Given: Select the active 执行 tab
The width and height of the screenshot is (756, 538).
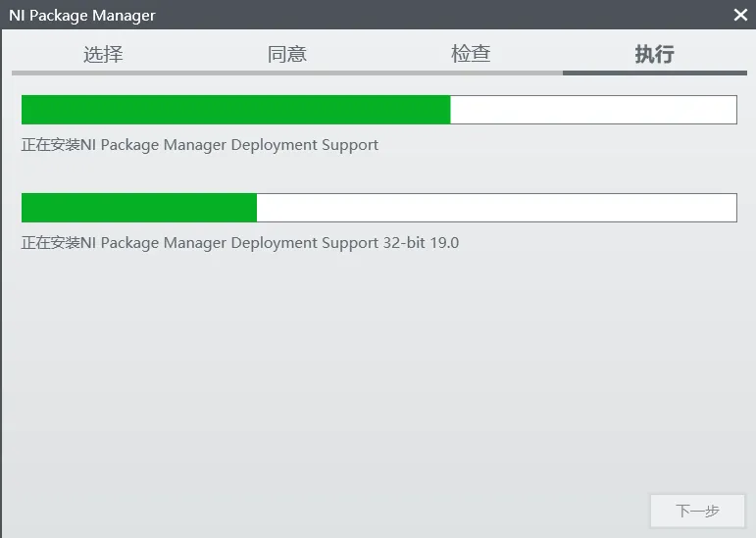Looking at the screenshot, I should click(654, 54).
